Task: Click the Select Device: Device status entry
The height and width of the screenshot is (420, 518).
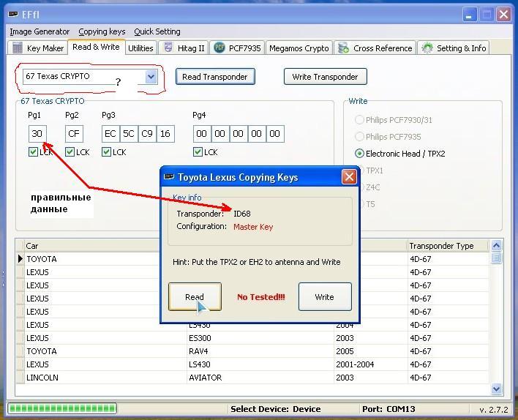Action: [276, 409]
